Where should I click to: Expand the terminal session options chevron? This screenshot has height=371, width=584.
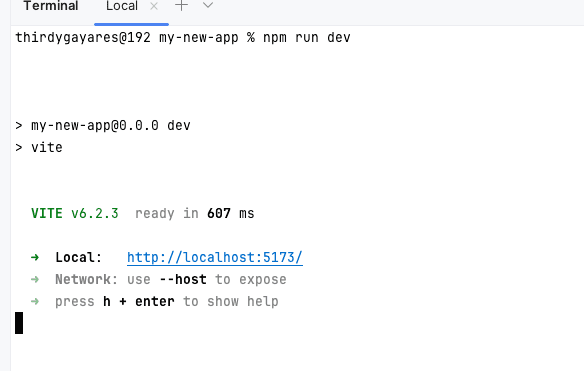pyautogui.click(x=208, y=5)
